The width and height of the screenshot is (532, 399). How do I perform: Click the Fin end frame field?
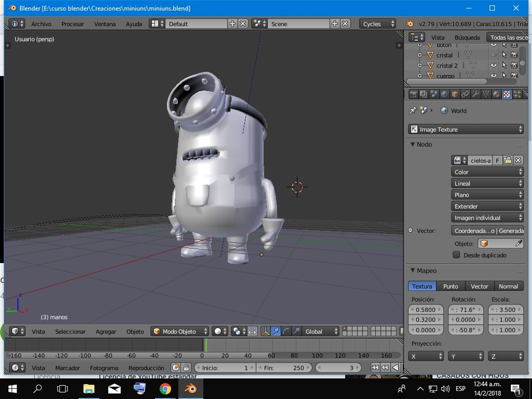284,368
